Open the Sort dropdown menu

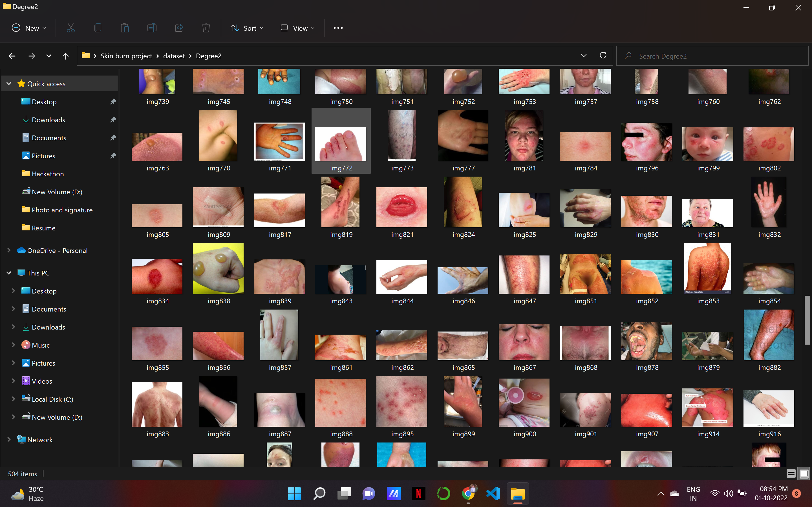pos(247,28)
